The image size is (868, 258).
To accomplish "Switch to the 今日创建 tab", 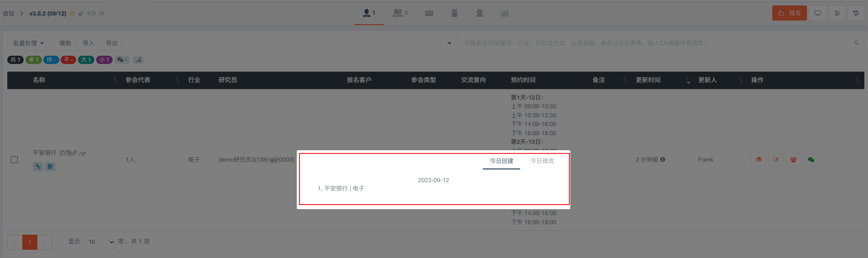I will [501, 161].
